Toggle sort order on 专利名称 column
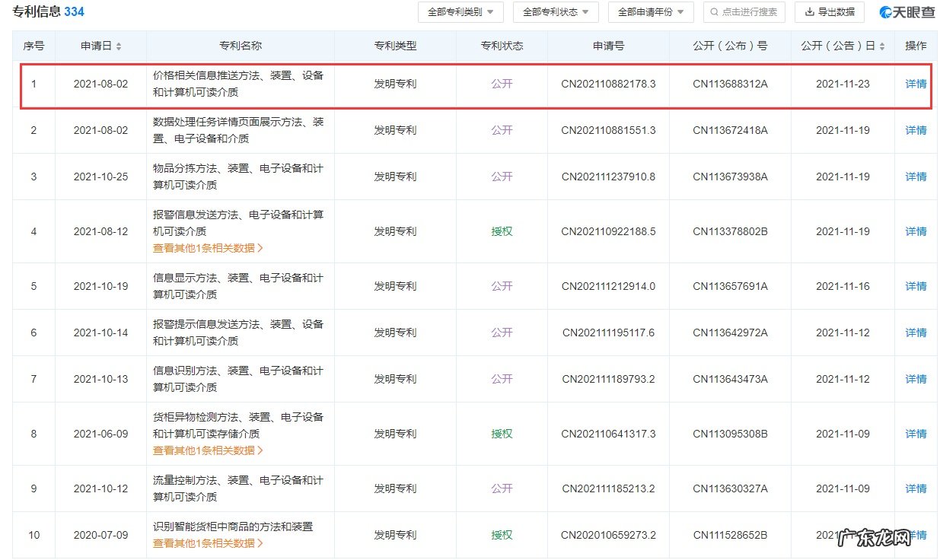The height and width of the screenshot is (560, 940). tap(241, 45)
